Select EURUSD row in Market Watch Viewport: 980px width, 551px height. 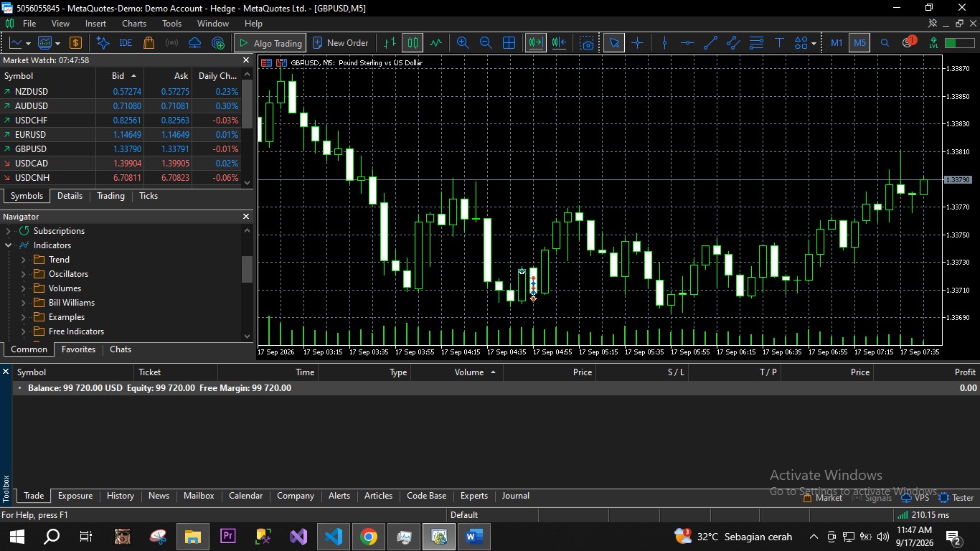point(121,135)
